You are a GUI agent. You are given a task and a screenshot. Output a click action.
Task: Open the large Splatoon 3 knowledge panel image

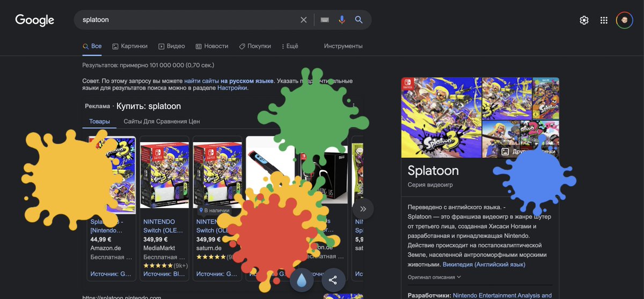[x=441, y=118]
